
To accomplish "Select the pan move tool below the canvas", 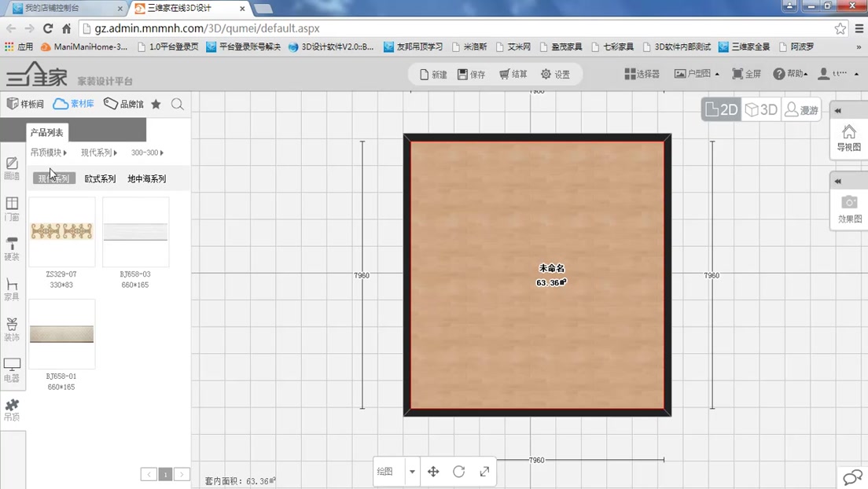I will pos(433,472).
